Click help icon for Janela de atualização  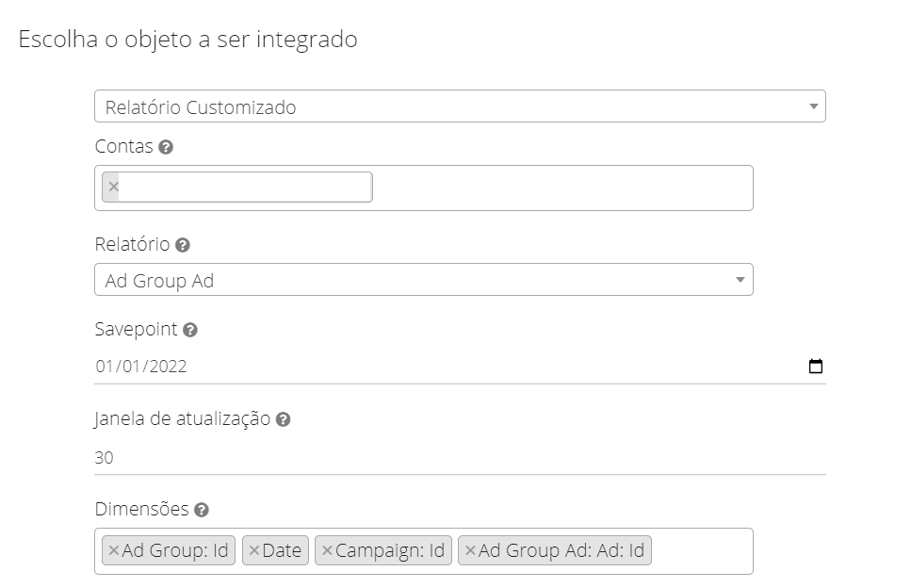(283, 420)
